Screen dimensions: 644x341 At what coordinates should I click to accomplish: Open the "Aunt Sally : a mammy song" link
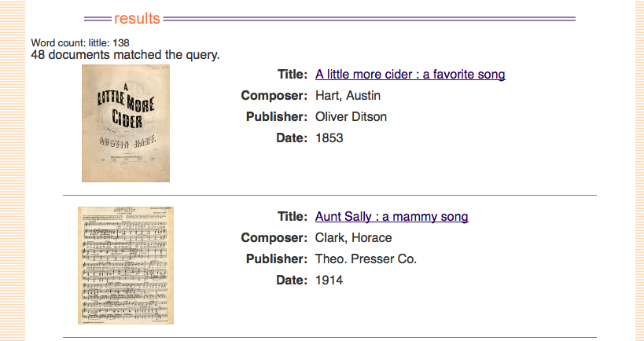tap(391, 217)
